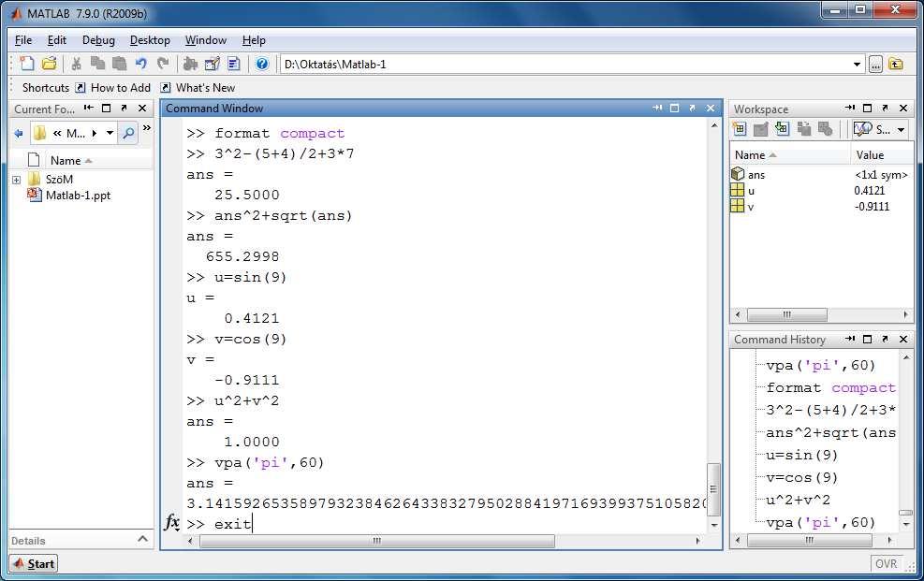Expand the Details section

[142, 539]
